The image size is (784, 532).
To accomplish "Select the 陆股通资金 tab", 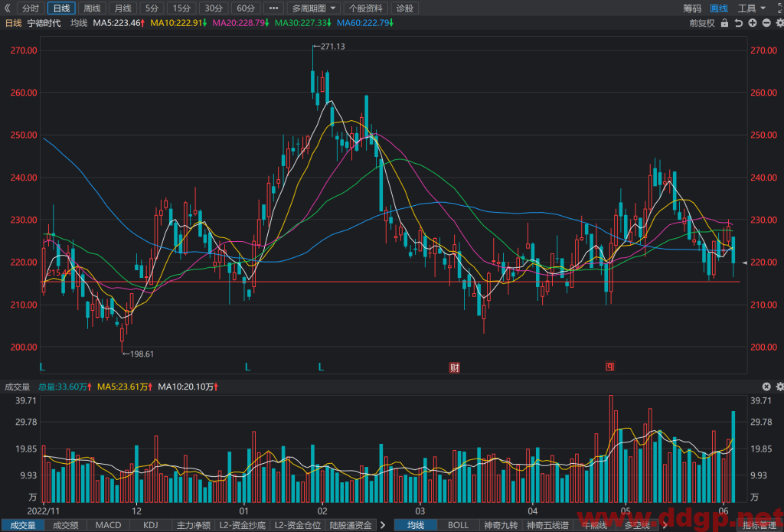I will click(351, 525).
